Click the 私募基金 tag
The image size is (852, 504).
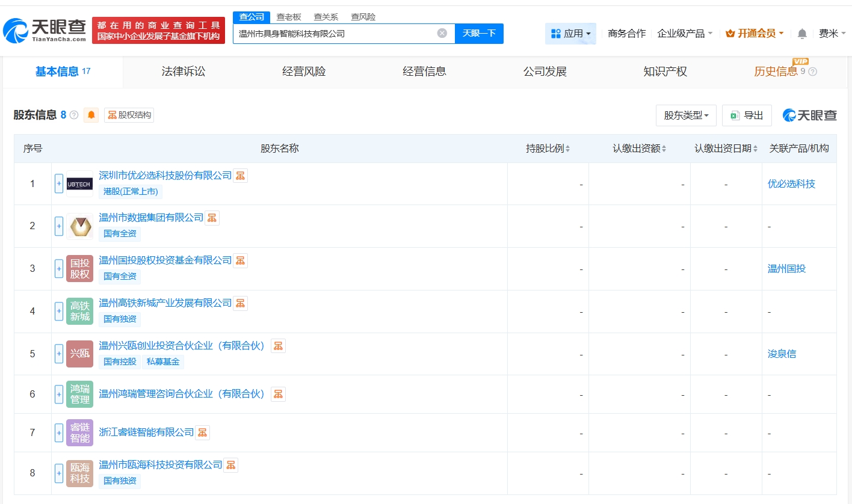click(163, 361)
